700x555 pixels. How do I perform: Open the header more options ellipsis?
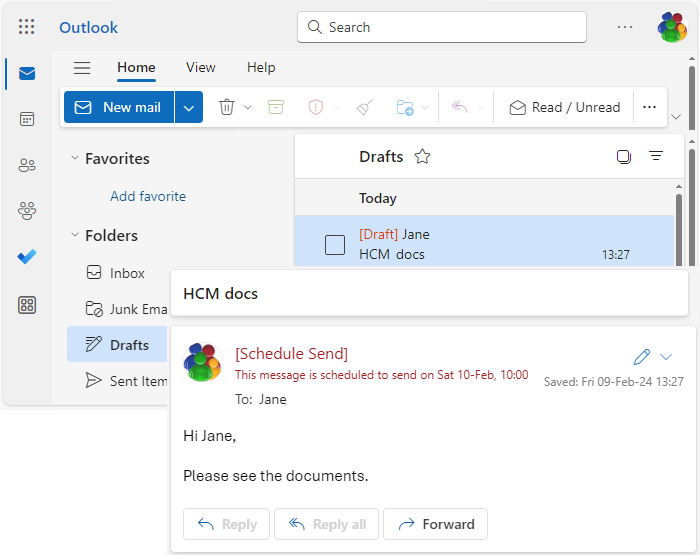[625, 27]
